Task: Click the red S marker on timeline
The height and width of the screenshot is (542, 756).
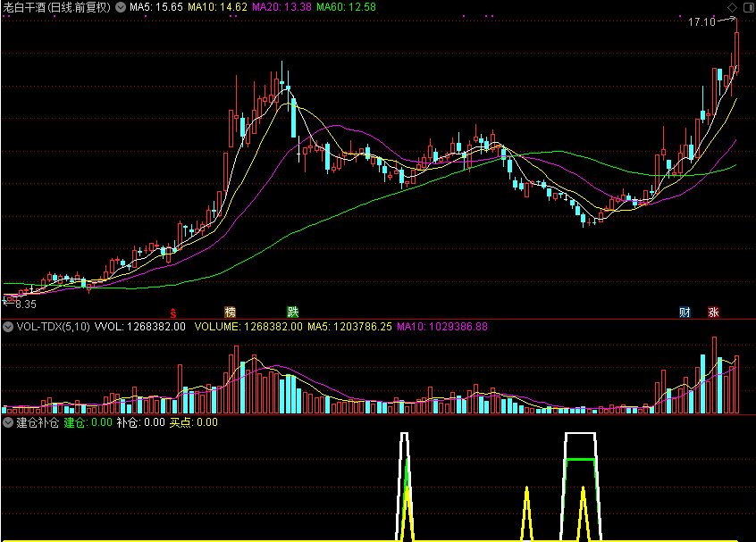Action: pyautogui.click(x=173, y=313)
